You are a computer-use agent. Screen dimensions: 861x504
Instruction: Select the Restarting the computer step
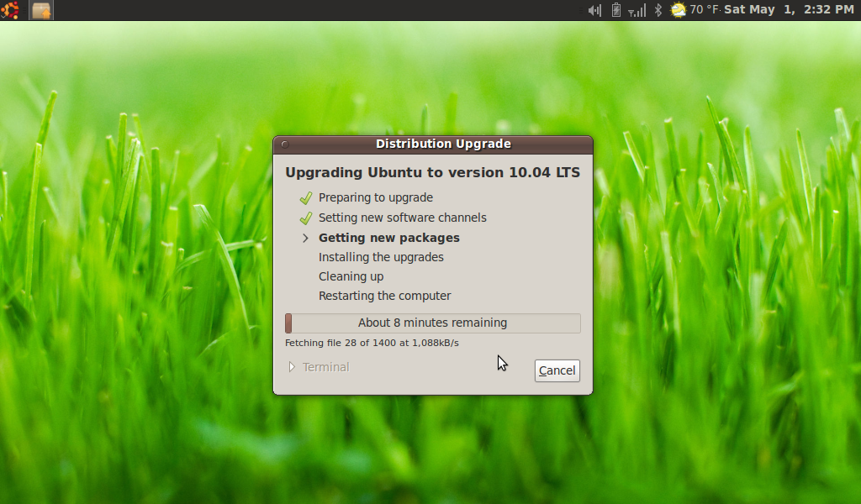[x=385, y=296]
